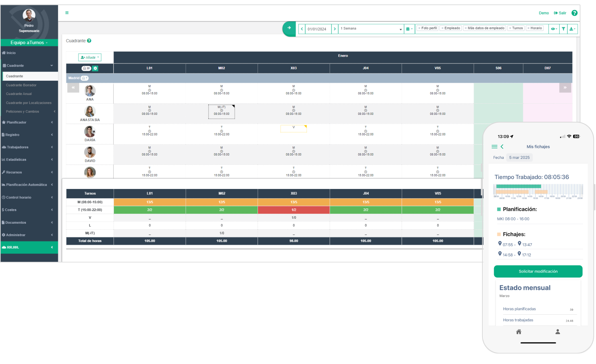Open the eye visibility options dropdown

pos(554,29)
